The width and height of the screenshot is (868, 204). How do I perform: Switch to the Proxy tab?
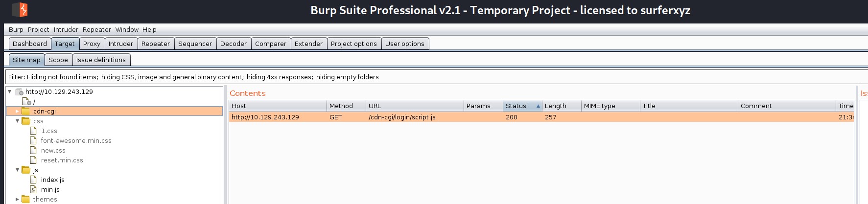92,44
